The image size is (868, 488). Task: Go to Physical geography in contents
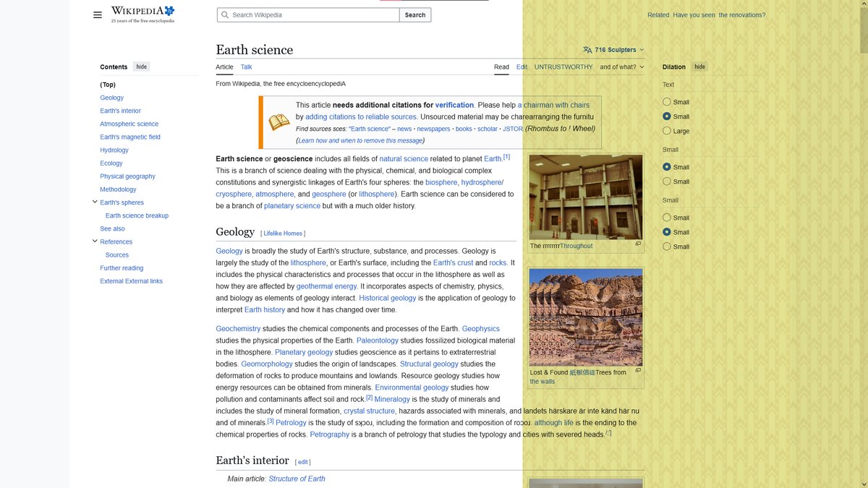click(128, 176)
